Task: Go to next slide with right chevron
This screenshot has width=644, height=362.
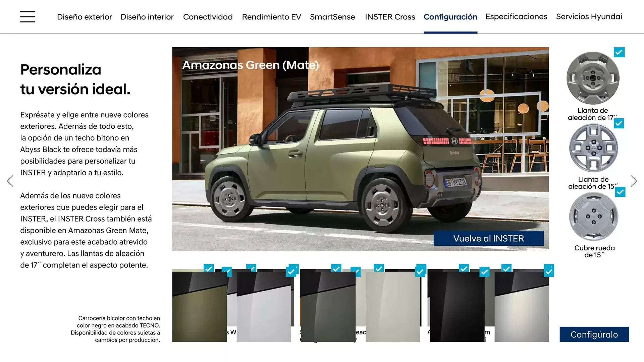Action: [633, 181]
